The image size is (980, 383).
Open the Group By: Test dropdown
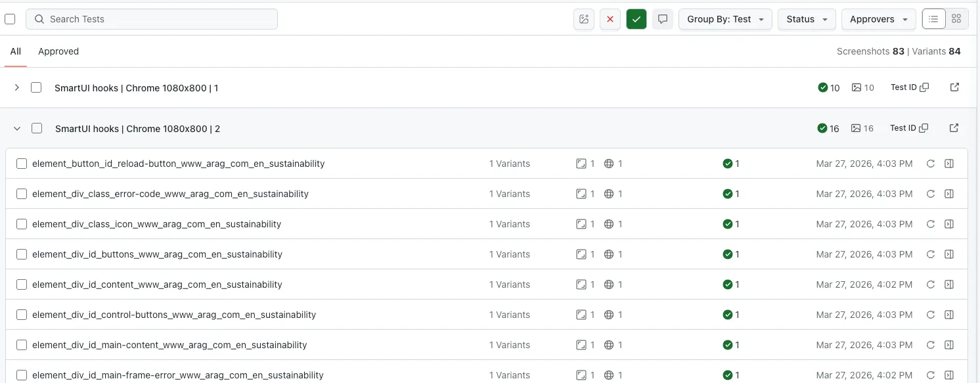pyautogui.click(x=725, y=19)
